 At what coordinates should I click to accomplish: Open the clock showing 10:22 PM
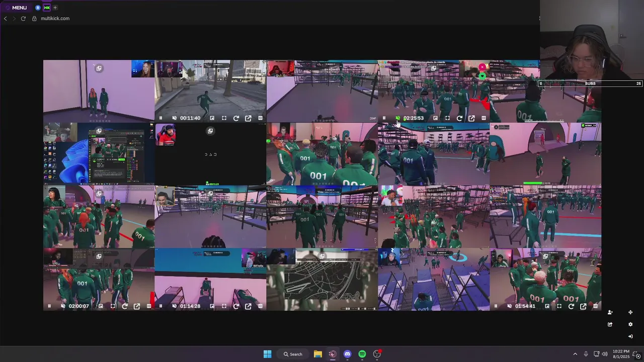621,354
